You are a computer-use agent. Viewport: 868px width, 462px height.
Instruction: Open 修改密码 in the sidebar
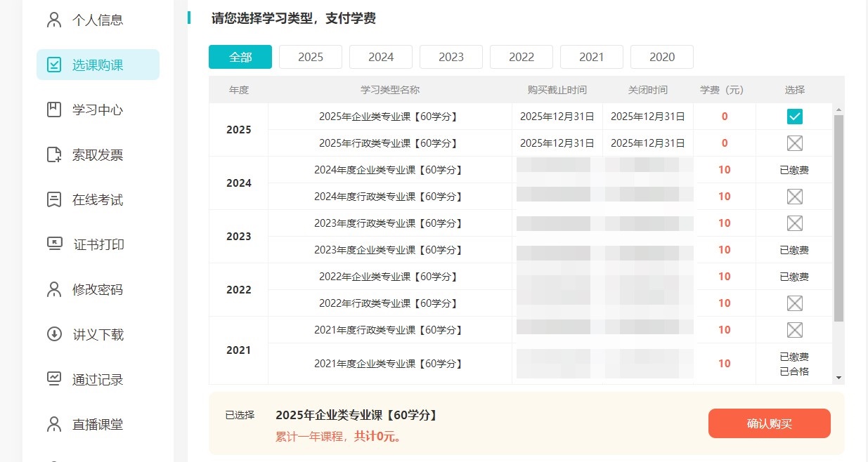click(x=97, y=289)
